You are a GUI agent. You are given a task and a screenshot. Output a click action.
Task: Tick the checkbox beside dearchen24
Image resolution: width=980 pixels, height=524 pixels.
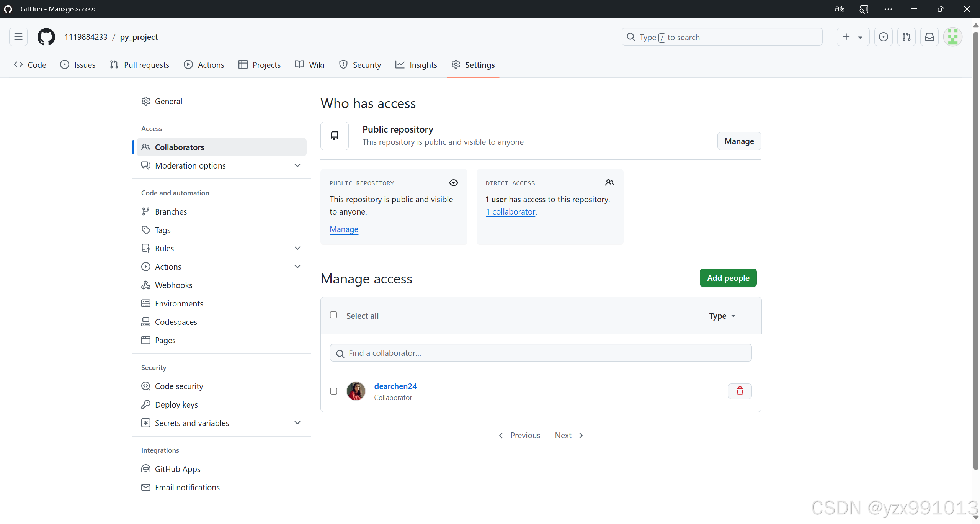pyautogui.click(x=333, y=391)
